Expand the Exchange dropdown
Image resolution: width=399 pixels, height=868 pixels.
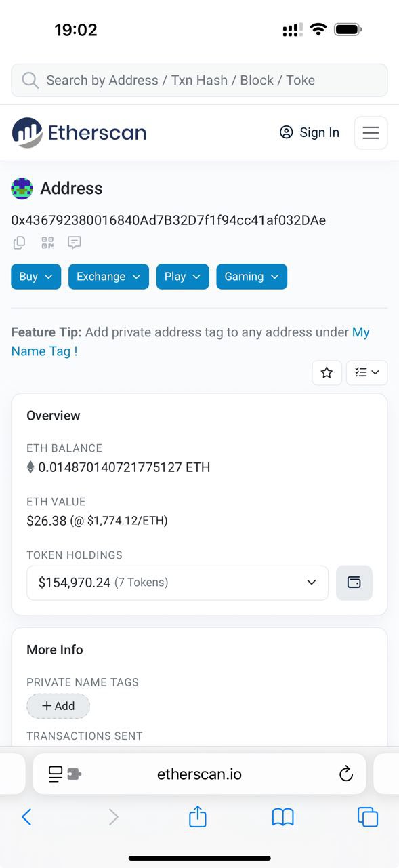point(108,277)
